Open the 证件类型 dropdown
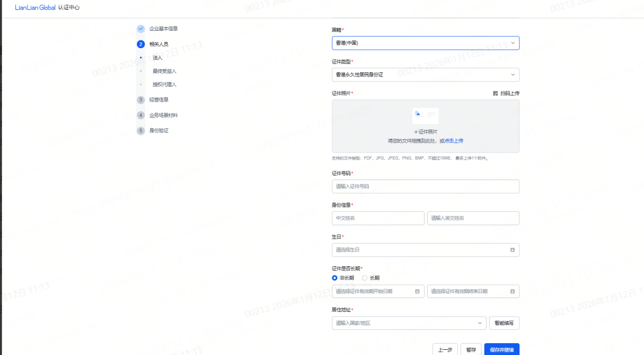The image size is (644, 355). (426, 75)
